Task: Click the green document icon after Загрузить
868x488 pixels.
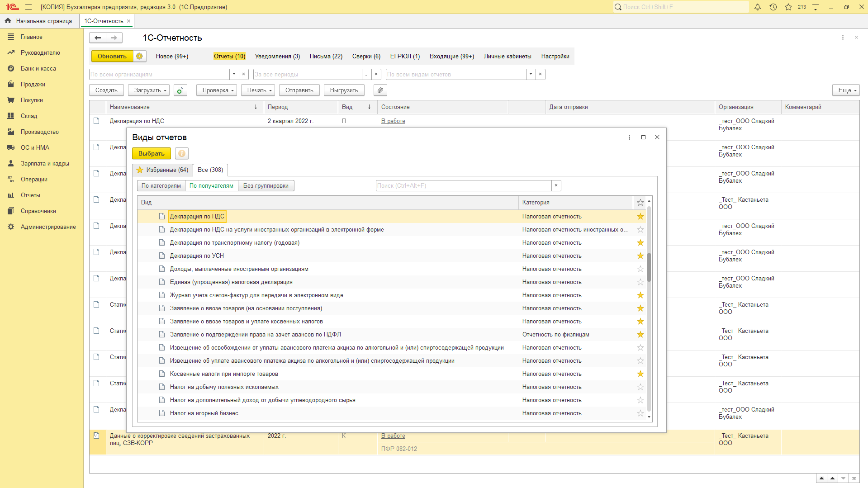Action: coord(180,90)
